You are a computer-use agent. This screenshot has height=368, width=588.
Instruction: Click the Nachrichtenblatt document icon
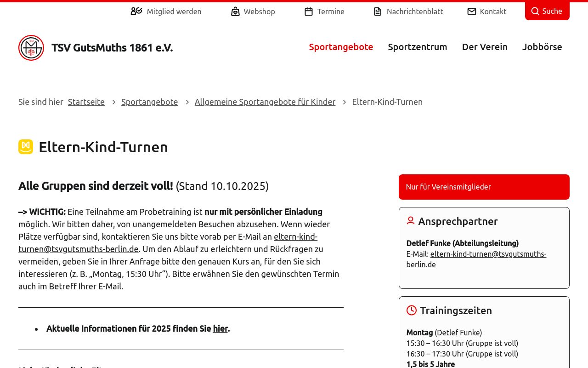click(x=378, y=11)
